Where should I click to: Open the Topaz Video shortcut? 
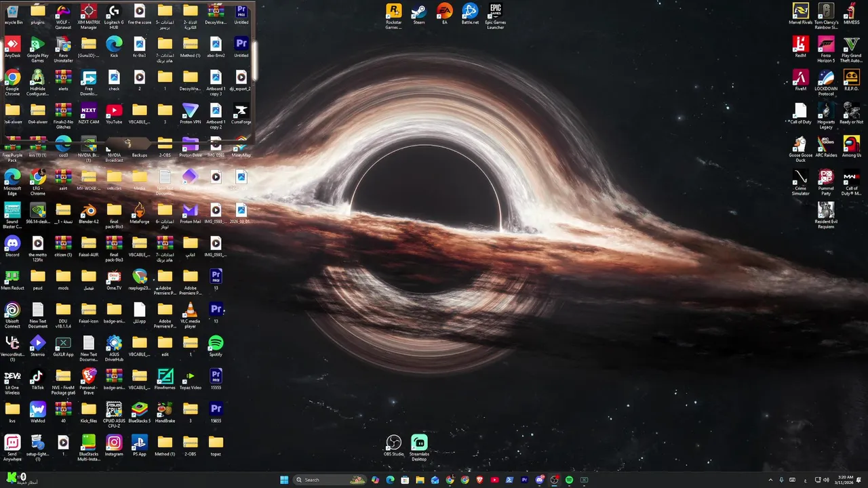point(191,380)
